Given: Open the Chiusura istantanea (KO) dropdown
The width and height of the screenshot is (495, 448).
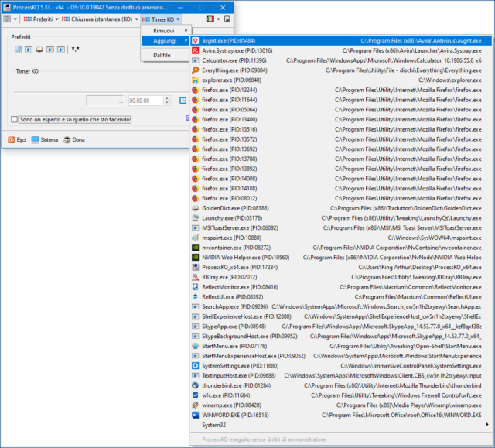Looking at the screenshot, I should 100,19.
